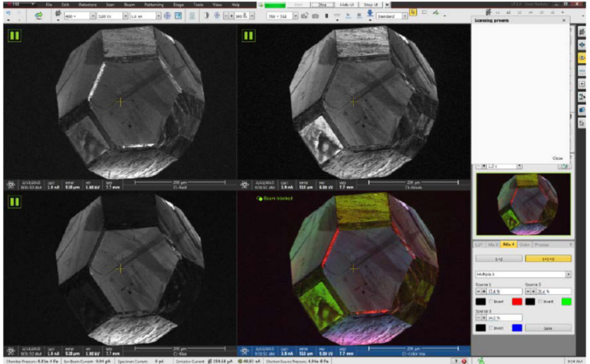Pause the top-right CL-Green quad
Image resolution: width=590 pixels, height=364 pixels.
(249, 35)
